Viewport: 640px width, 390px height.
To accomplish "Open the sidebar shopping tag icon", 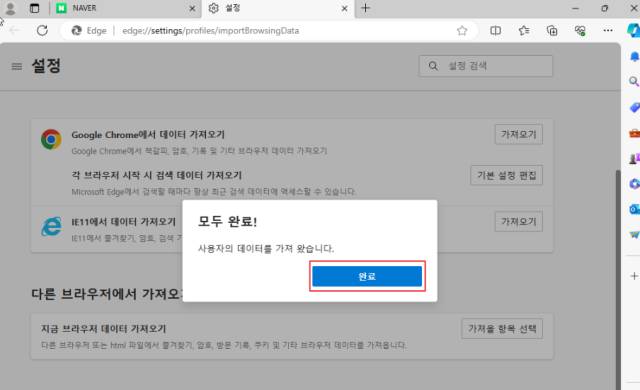I will click(634, 108).
